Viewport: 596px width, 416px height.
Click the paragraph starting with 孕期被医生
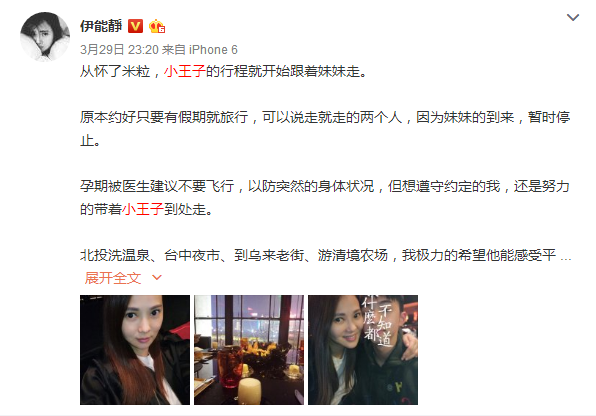coord(325,197)
